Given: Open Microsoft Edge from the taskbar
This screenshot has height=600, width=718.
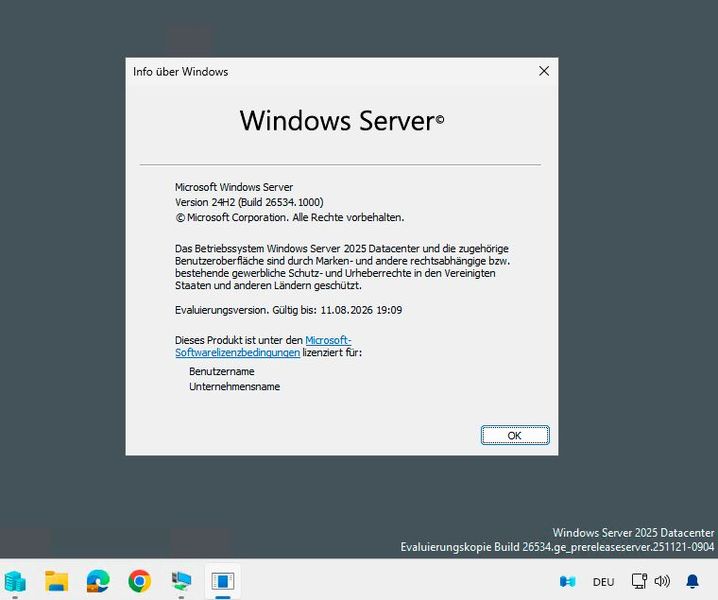Looking at the screenshot, I should point(98,582).
